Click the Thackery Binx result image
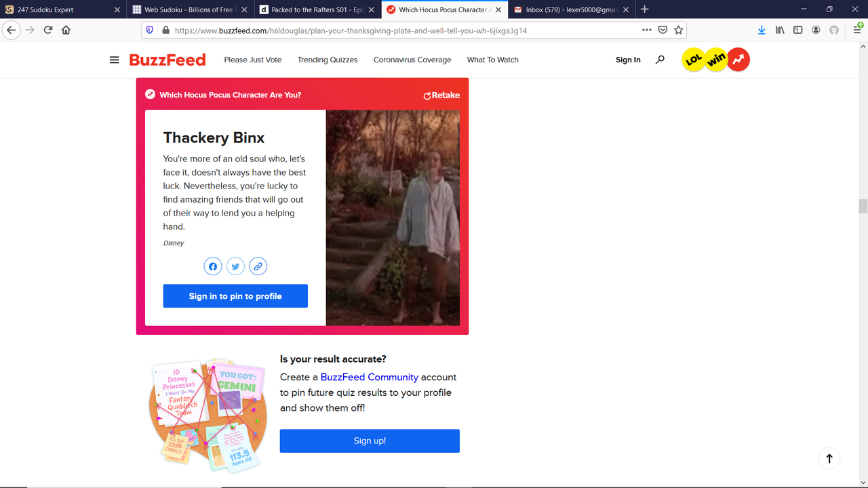The height and width of the screenshot is (488, 868). pos(393,218)
